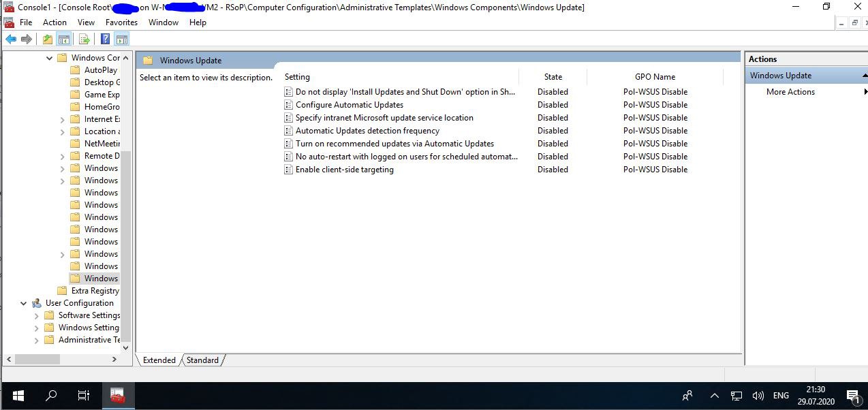Open the View menu
The image size is (868, 410).
pyautogui.click(x=86, y=22)
